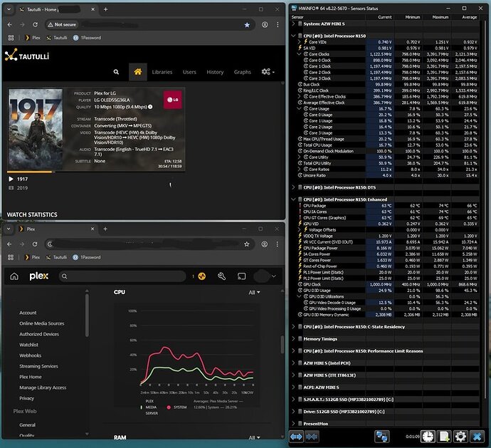Open the Users tab in Tautulli
Image resolution: width=491 pixels, height=448 pixels.
(189, 72)
